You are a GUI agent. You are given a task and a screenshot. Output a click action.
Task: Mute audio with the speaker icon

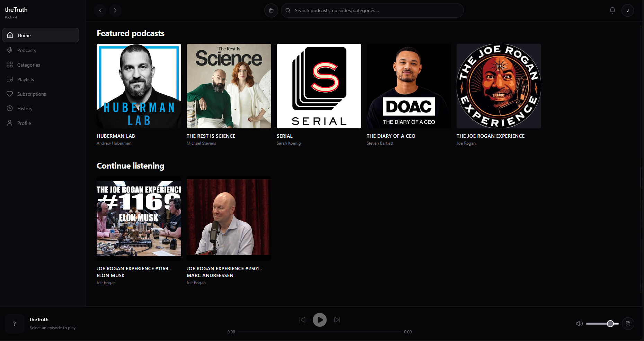(580, 324)
